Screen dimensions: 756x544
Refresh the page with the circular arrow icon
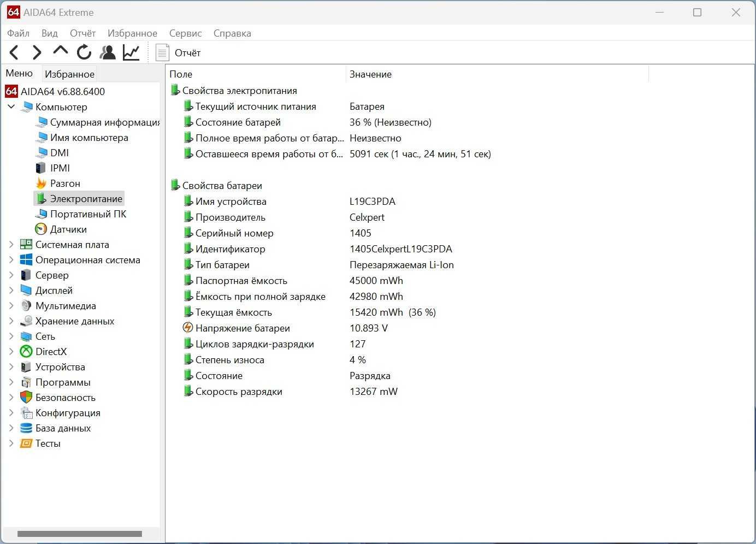tap(84, 52)
